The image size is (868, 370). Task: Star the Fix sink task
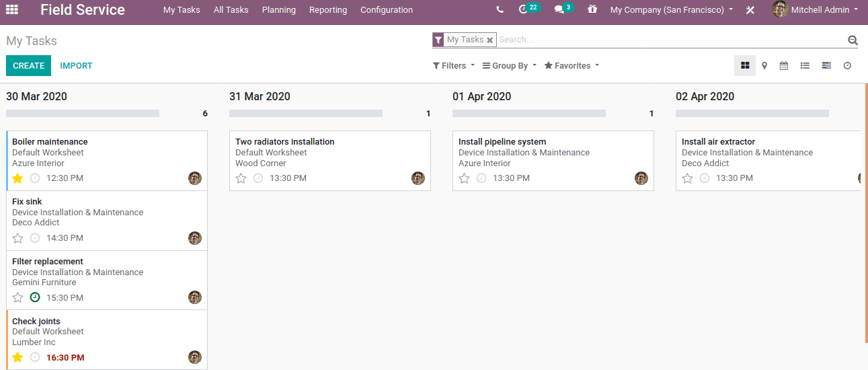(x=17, y=238)
